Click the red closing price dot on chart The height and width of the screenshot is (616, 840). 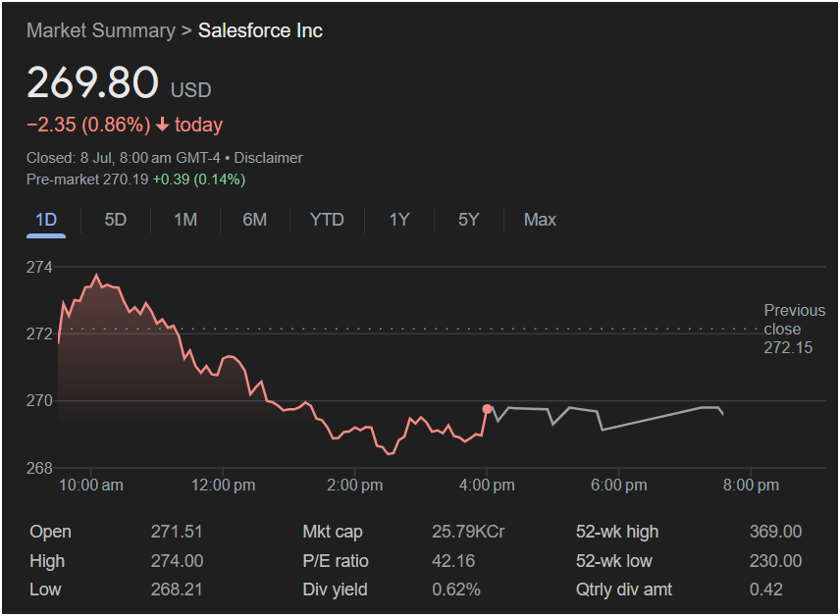point(487,409)
